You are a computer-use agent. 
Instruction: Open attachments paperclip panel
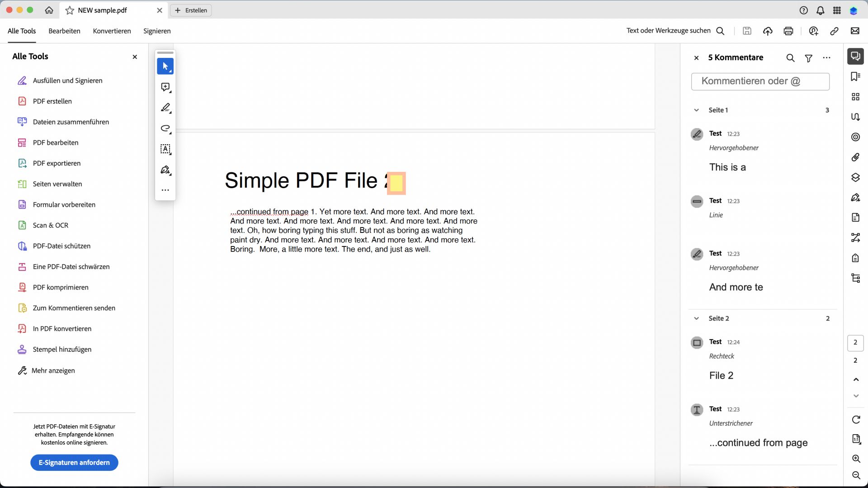pyautogui.click(x=855, y=157)
